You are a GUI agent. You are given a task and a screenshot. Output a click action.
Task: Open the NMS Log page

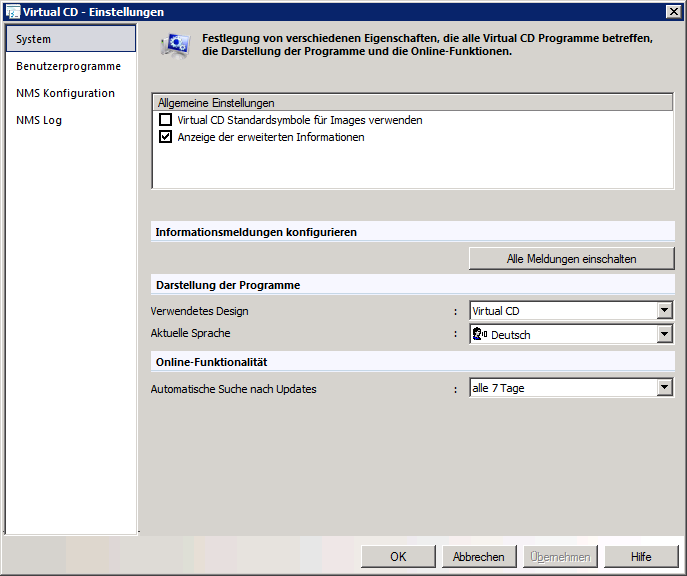tap(39, 120)
